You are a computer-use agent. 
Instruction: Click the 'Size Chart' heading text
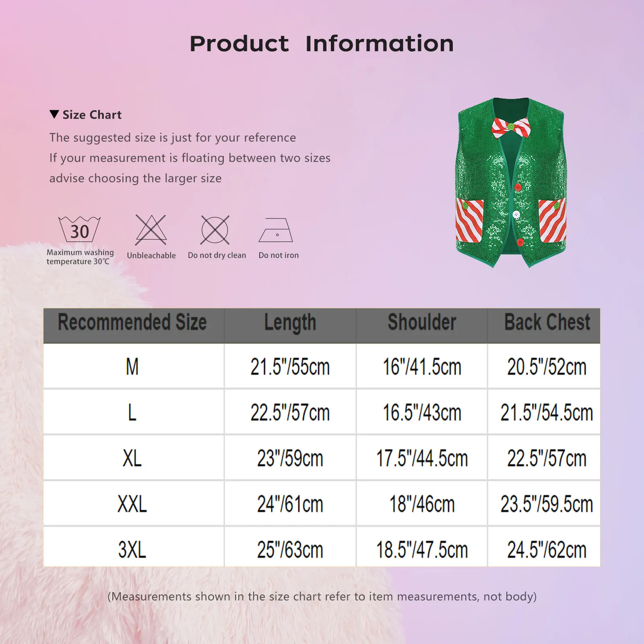tap(92, 115)
